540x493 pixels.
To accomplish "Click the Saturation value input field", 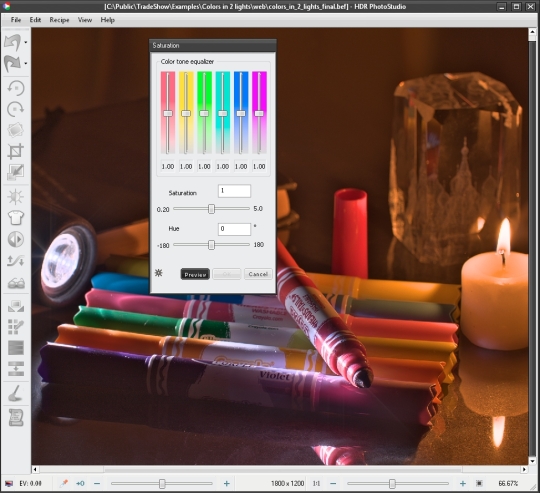I will [235, 191].
